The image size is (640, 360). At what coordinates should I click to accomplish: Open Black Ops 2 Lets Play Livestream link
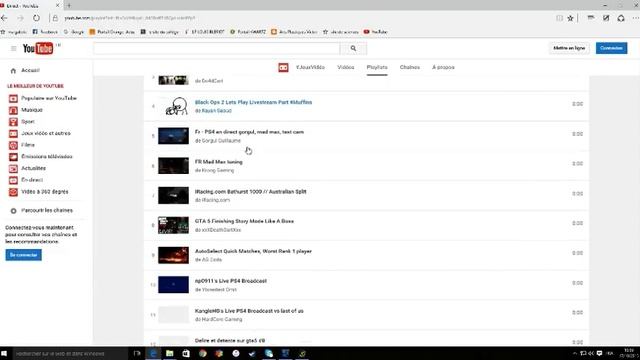pos(253,102)
